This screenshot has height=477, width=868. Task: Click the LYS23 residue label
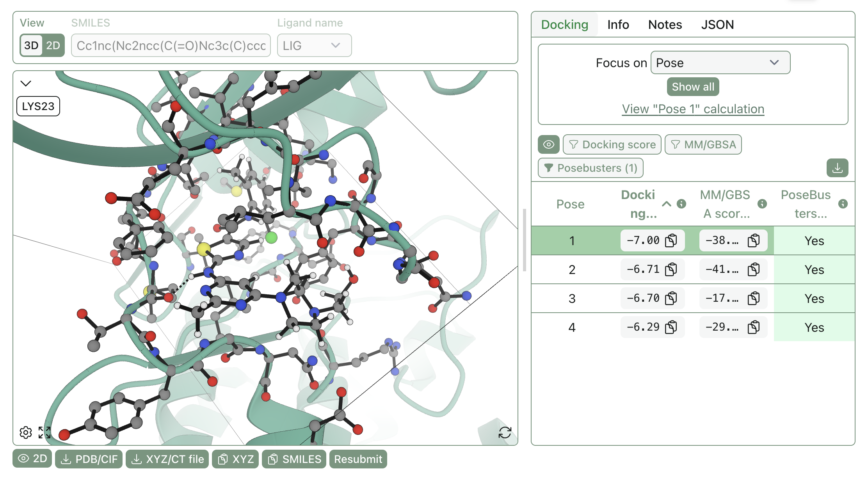[38, 106]
